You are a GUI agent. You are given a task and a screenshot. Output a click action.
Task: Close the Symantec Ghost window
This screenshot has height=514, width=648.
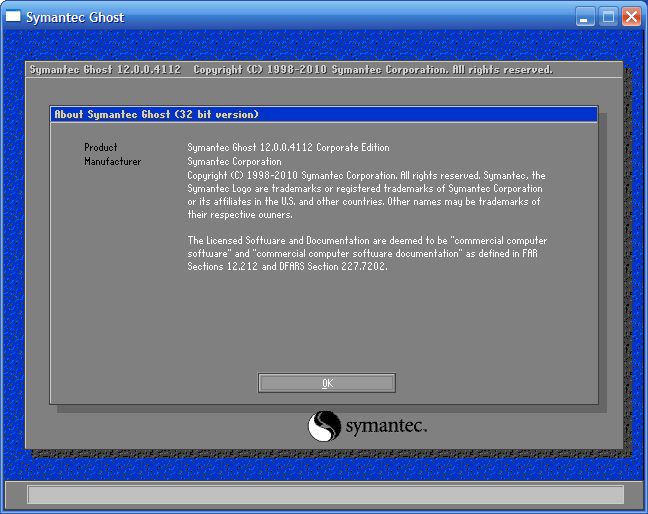pyautogui.click(x=631, y=17)
